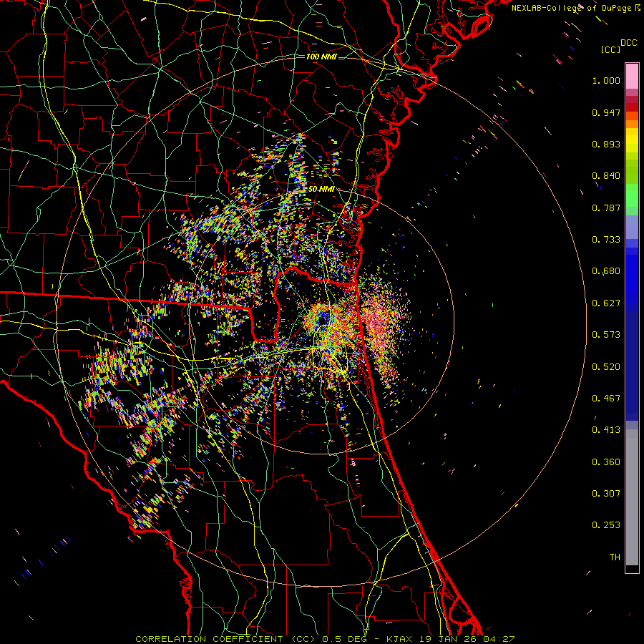
Task: Select the 0.360 scale value
Action: pyautogui.click(x=606, y=462)
